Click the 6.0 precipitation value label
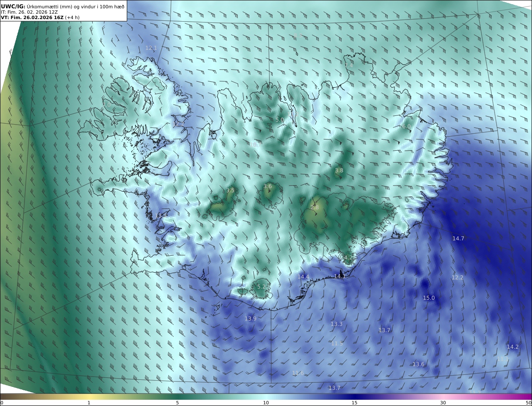Screen dimensions: 532x406 [406, 127]
